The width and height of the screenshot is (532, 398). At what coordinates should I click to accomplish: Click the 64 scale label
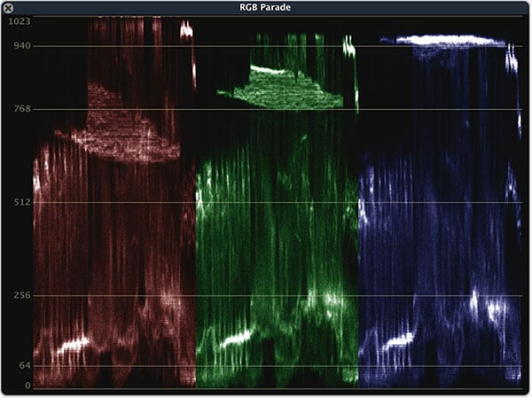click(x=21, y=365)
